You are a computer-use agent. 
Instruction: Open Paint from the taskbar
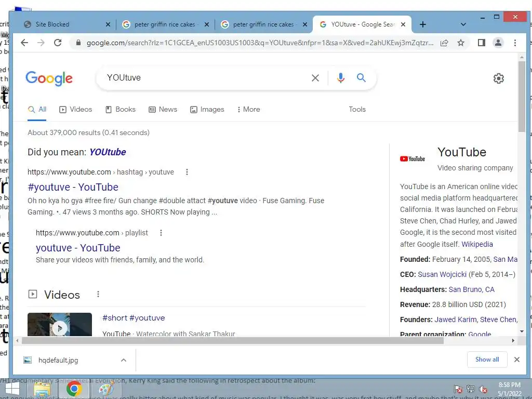click(107, 389)
